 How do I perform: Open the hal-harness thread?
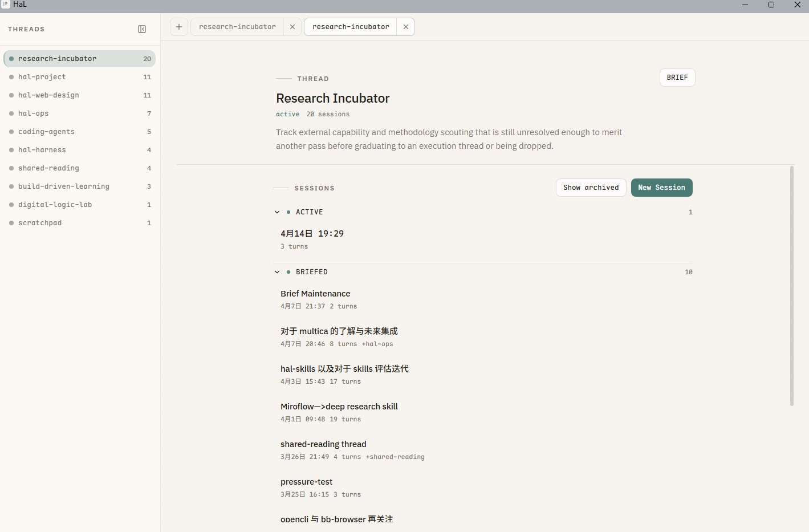80,150
